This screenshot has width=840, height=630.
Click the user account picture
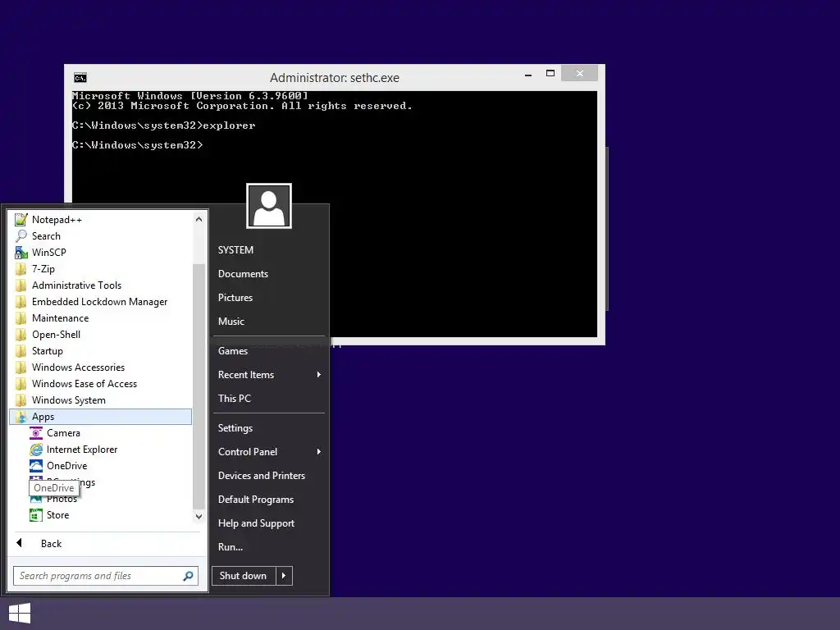(269, 206)
